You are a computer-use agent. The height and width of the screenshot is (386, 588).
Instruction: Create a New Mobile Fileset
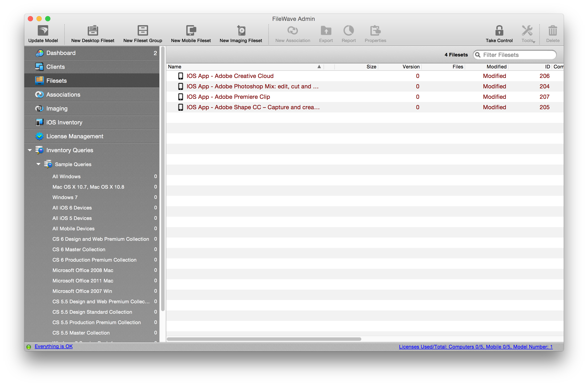point(191,33)
